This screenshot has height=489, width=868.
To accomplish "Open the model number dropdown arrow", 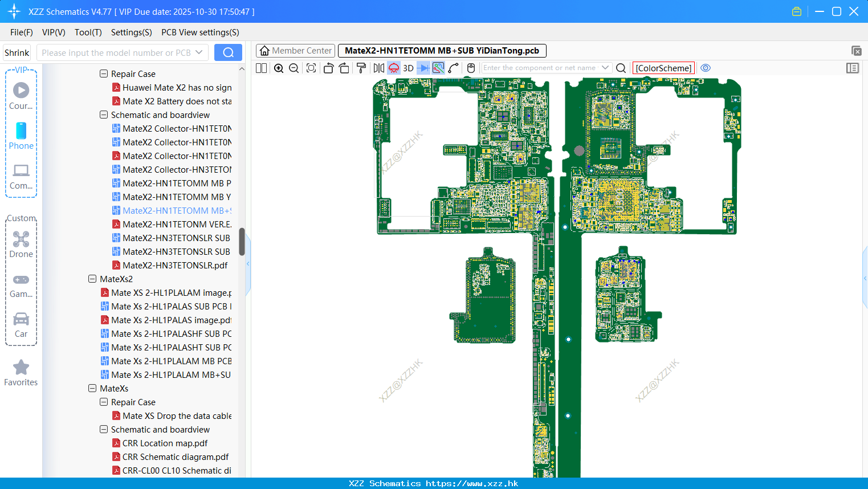I will (199, 52).
